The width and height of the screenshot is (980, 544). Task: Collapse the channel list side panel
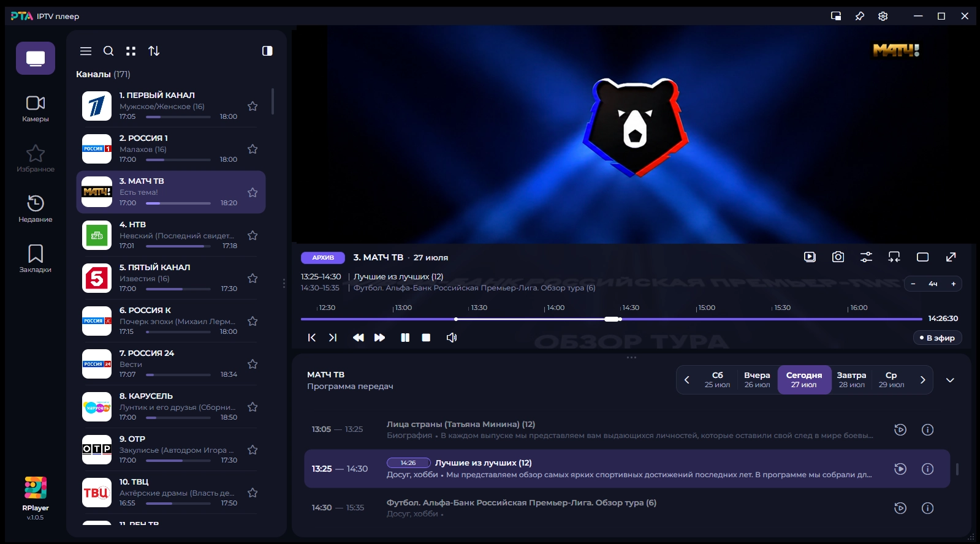click(x=267, y=51)
